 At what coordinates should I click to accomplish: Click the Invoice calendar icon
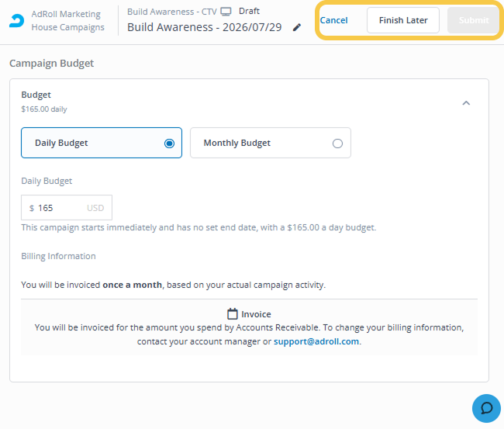pyautogui.click(x=233, y=314)
